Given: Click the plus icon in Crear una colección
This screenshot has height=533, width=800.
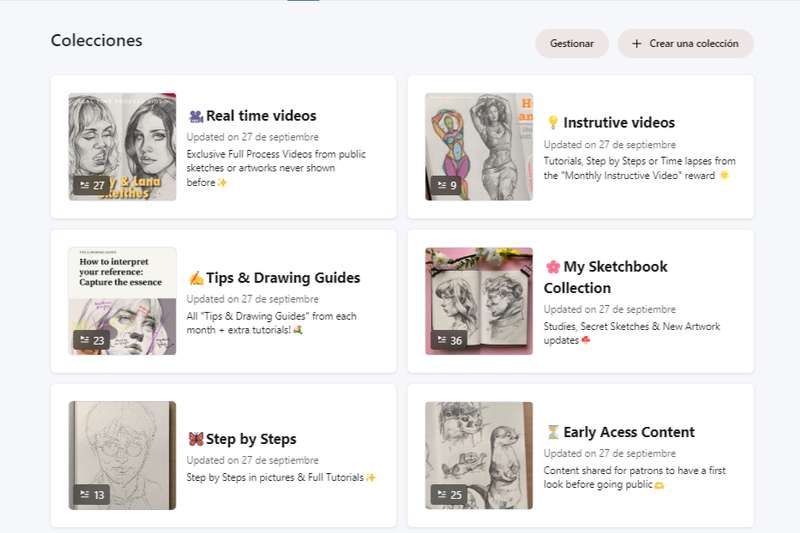Looking at the screenshot, I should coord(636,44).
